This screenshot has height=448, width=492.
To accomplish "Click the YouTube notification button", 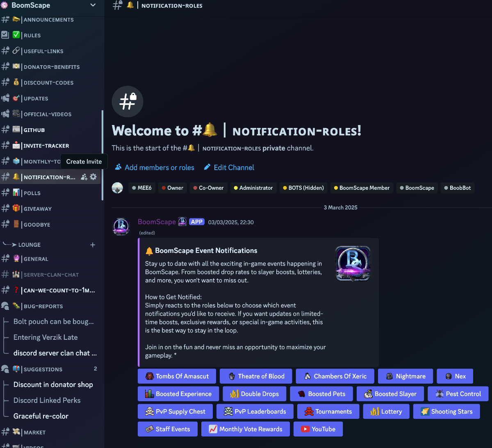I will pos(318,429).
